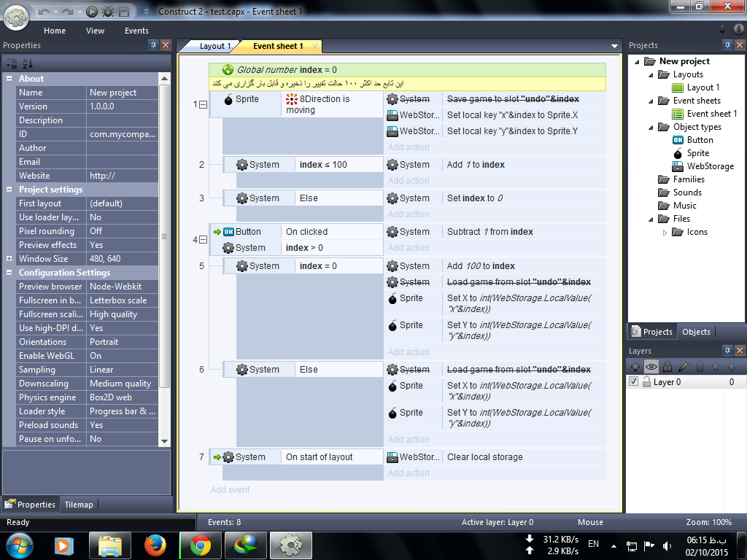Collapse event 4 with the minus box
The width and height of the screenshot is (747, 560).
click(203, 239)
